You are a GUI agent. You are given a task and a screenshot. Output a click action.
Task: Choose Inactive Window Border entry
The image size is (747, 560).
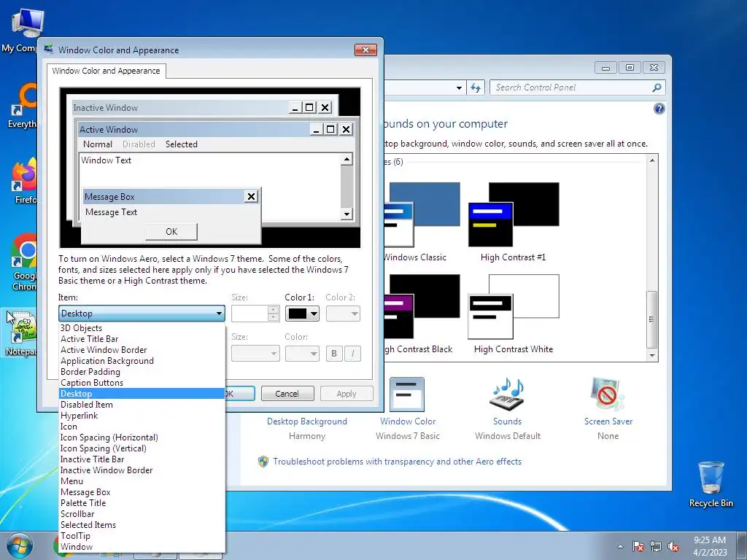click(x=142, y=470)
